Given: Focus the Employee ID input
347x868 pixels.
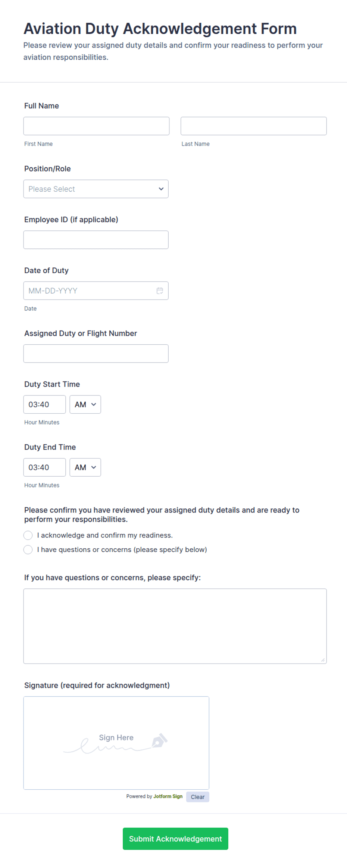Looking at the screenshot, I should [96, 239].
